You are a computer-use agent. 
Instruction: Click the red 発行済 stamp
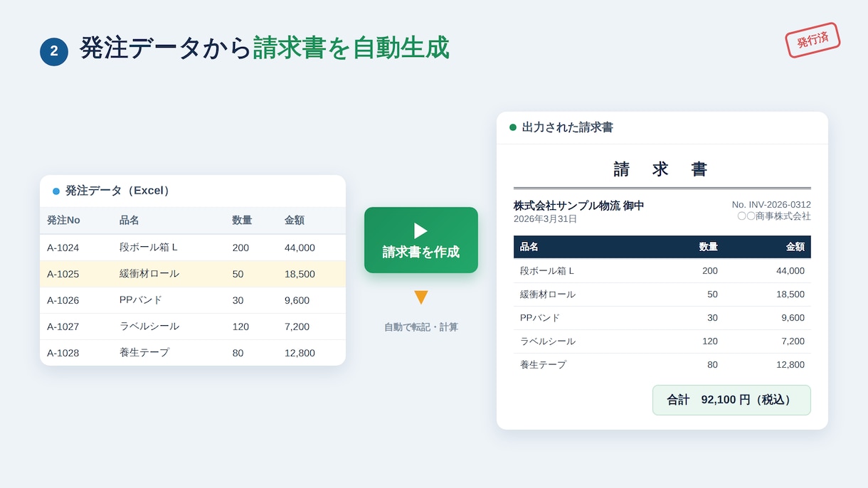[813, 40]
